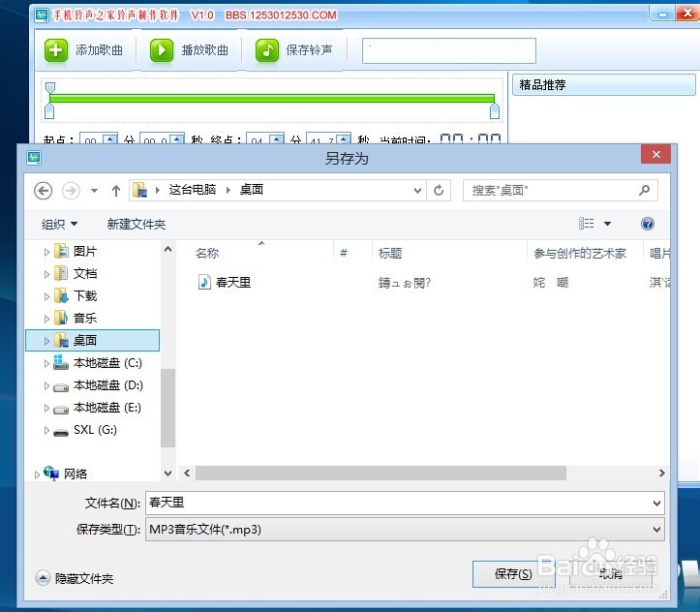The image size is (700, 612).
Task: Click the file list horizontal scroll left arrow
Action: pyautogui.click(x=187, y=474)
